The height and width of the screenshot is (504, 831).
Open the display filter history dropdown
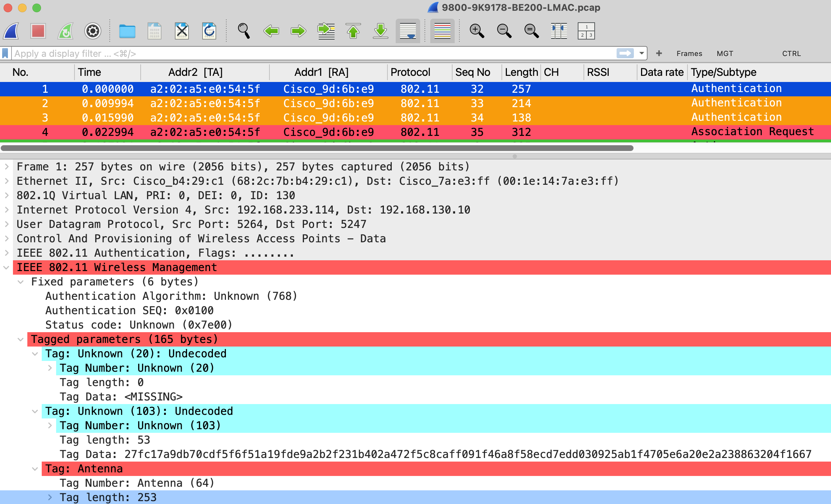tap(641, 54)
